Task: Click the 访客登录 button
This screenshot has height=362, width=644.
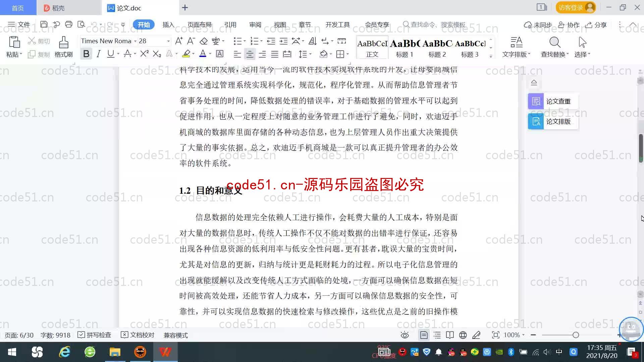Action: coord(575,7)
